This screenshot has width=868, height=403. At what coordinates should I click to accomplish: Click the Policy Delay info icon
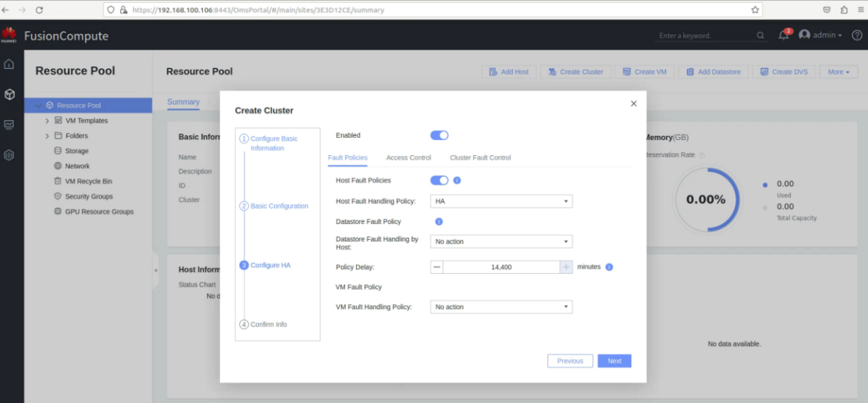pos(609,267)
